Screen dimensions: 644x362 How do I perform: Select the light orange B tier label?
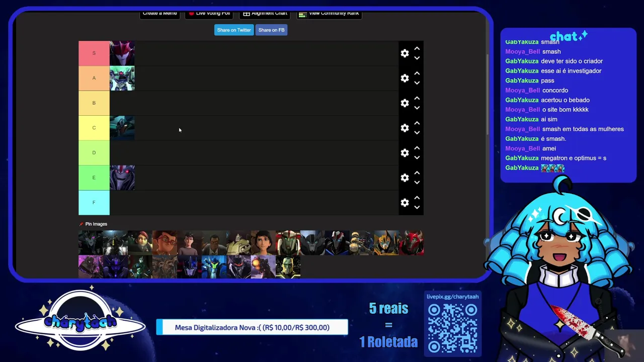coord(94,103)
